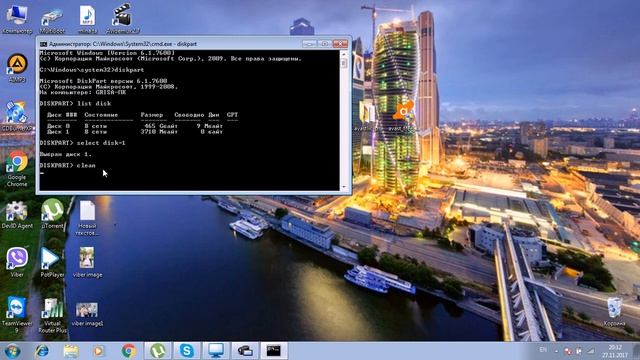Click the EN language indicator

pos(543,350)
